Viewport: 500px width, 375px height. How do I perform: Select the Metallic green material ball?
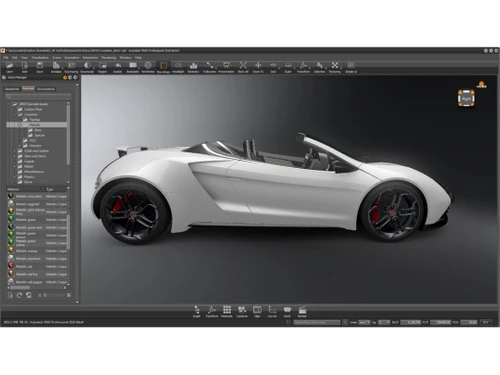click(x=11, y=219)
